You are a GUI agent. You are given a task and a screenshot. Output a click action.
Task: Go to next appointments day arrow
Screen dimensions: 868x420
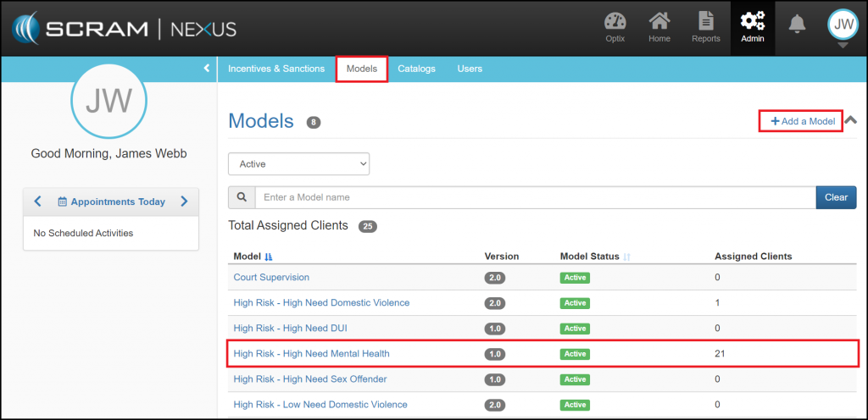tap(184, 202)
